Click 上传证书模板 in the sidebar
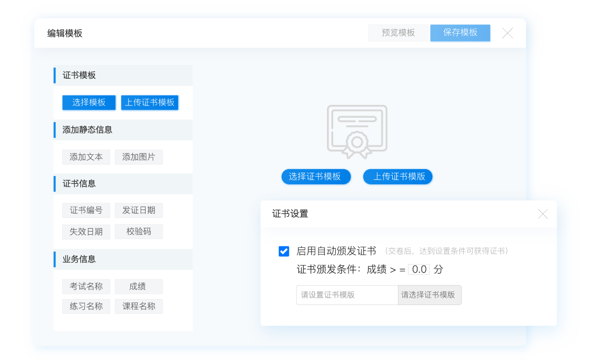Image resolution: width=590 pixels, height=364 pixels. [x=150, y=102]
